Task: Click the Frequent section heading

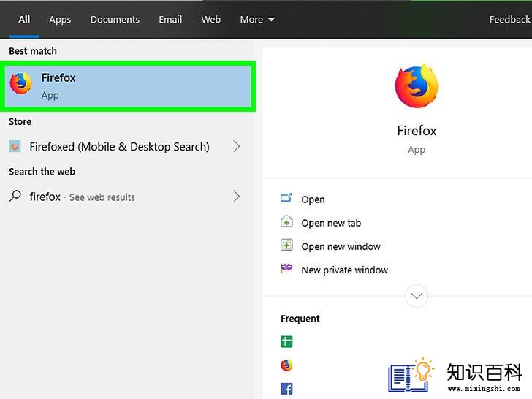Action: (300, 319)
